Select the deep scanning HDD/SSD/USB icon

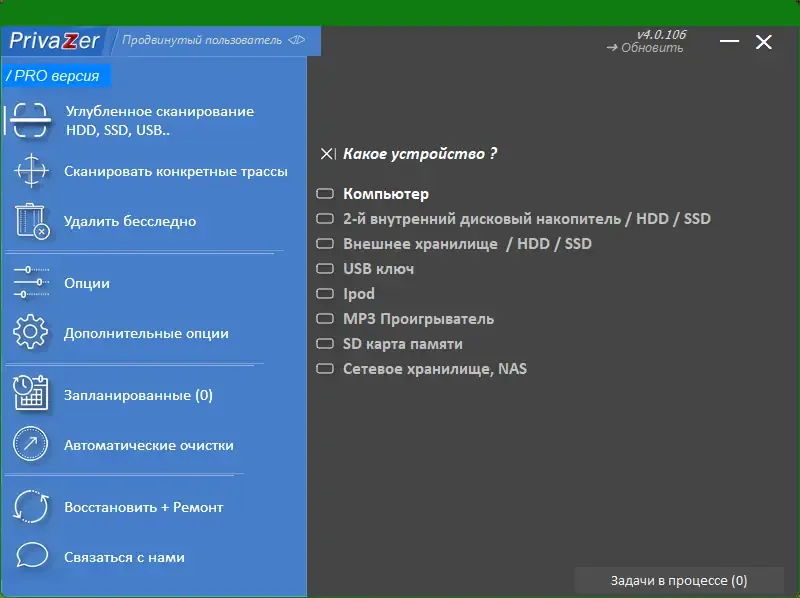(32, 120)
